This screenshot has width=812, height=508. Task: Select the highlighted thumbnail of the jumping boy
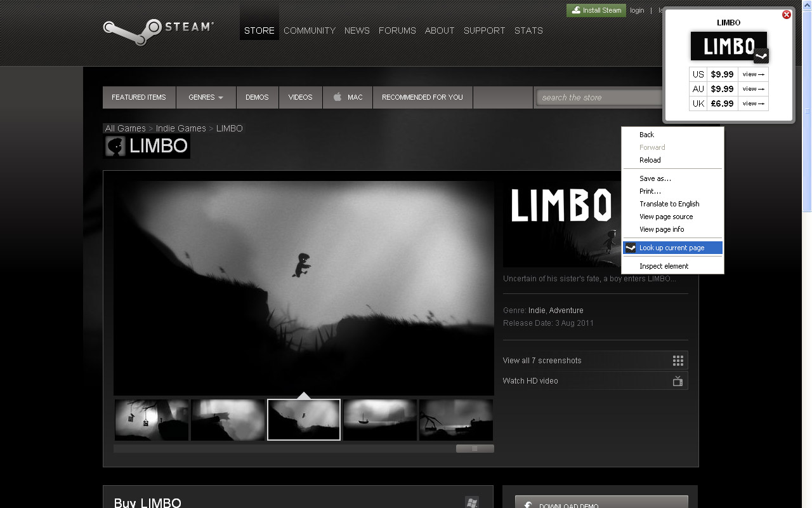pos(304,420)
